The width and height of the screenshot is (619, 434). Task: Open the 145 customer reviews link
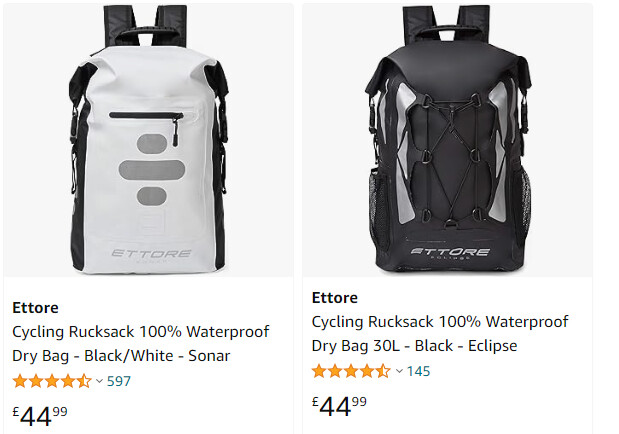tap(418, 371)
